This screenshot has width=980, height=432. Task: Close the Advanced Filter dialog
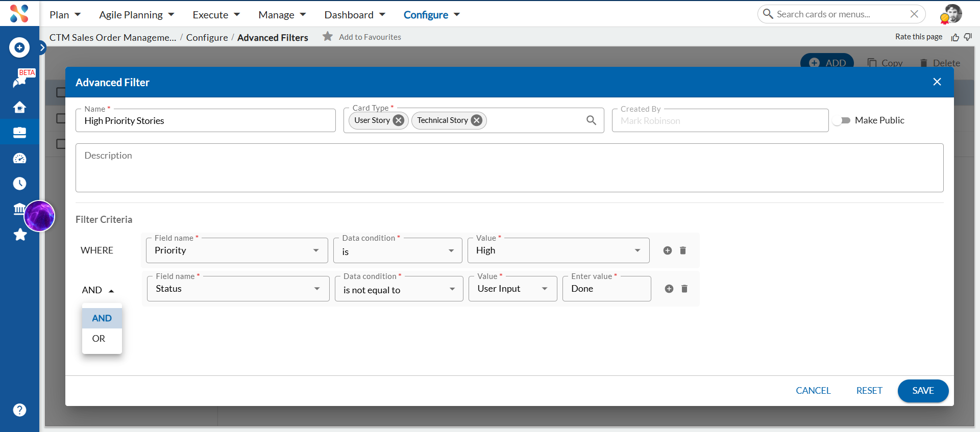937,82
